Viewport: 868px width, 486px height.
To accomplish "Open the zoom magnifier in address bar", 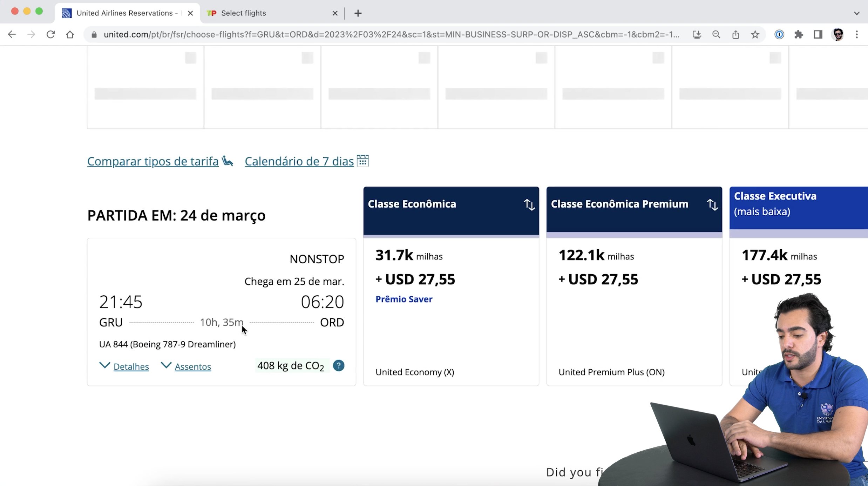I will click(x=716, y=34).
